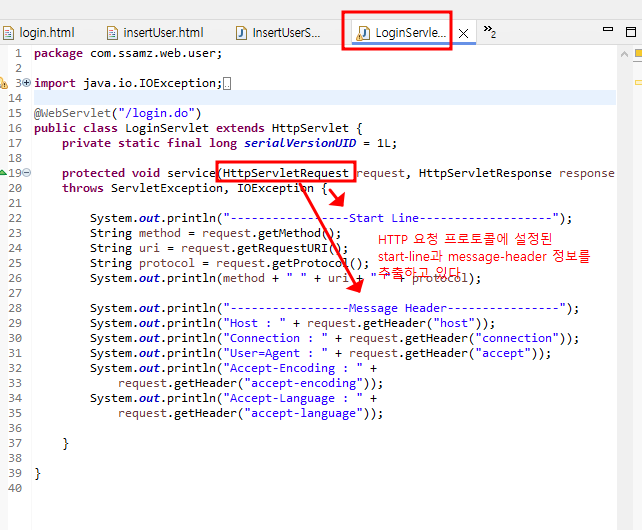
Task: Click the login.html file icon
Action: (x=8, y=33)
